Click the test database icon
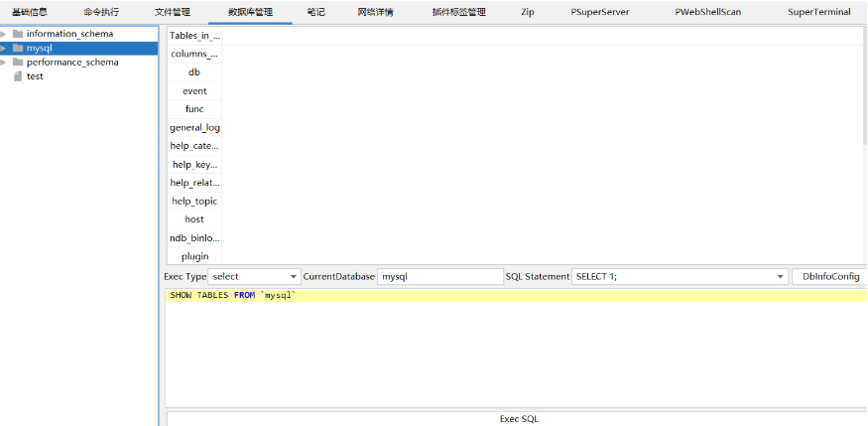The width and height of the screenshot is (868, 426). click(x=18, y=76)
